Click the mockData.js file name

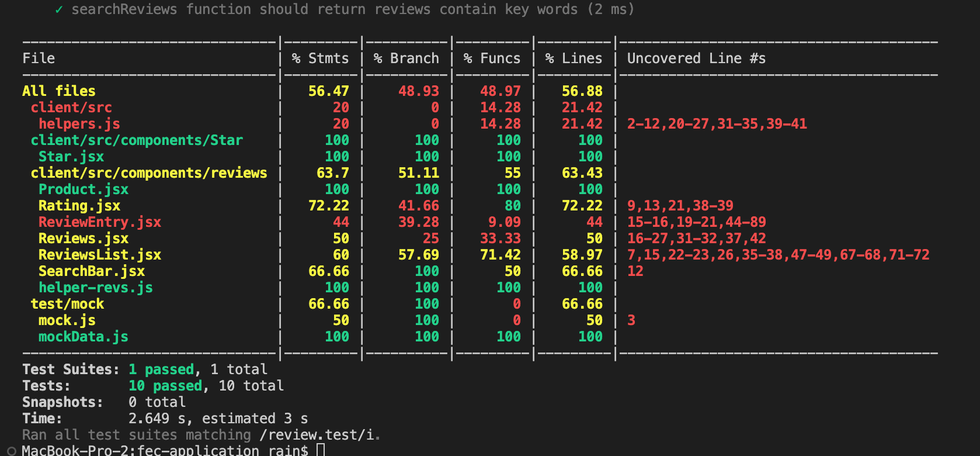(84, 337)
